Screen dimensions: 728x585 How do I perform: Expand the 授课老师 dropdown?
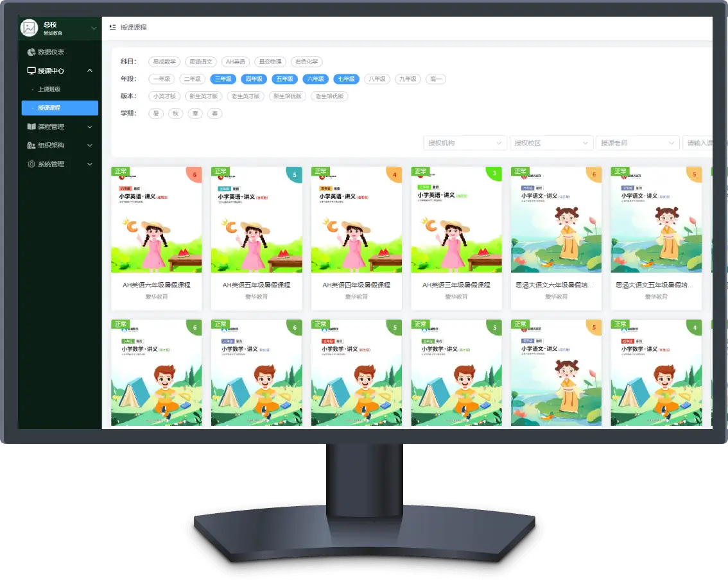pos(637,143)
